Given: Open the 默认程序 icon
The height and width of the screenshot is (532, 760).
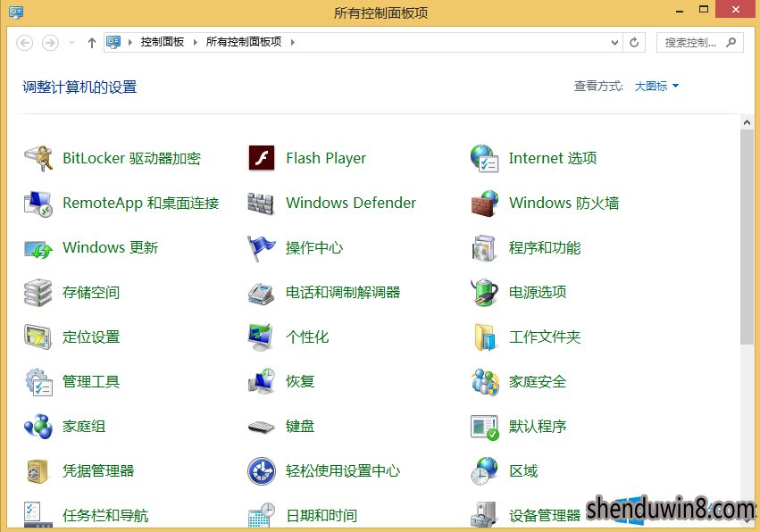Looking at the screenshot, I should click(x=485, y=427).
